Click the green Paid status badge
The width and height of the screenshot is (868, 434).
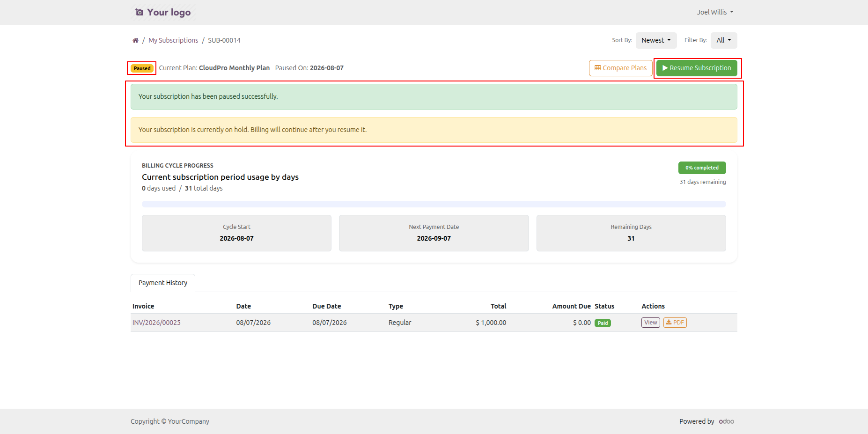pyautogui.click(x=603, y=323)
